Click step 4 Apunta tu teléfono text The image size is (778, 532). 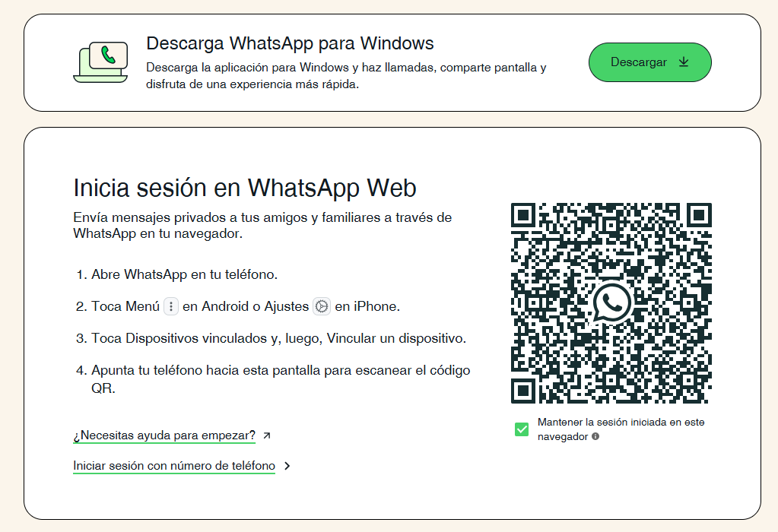281,378
